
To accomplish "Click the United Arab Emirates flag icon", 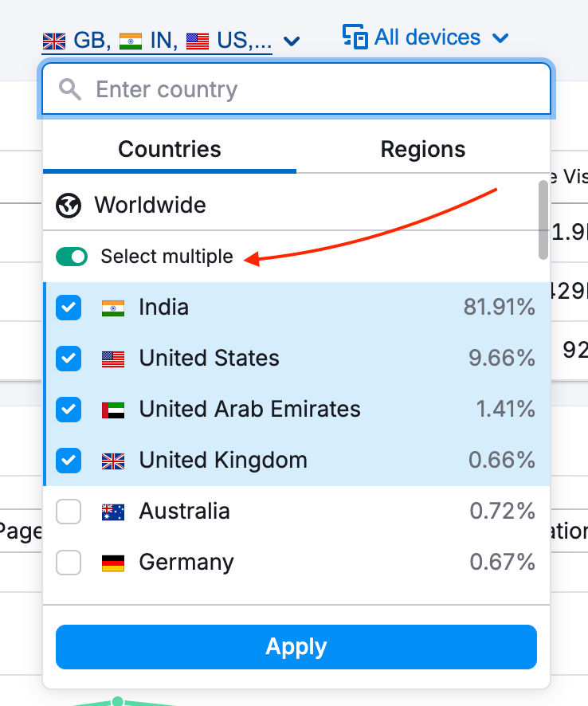I will pos(113,410).
